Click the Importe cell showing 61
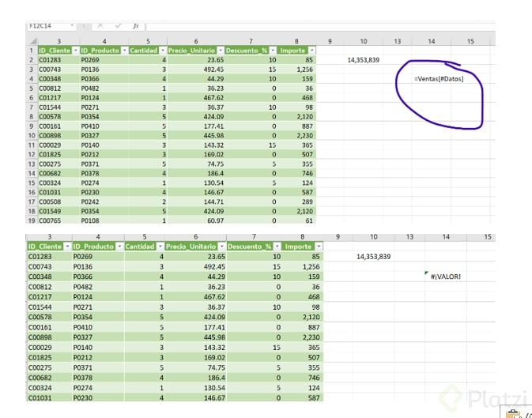 (x=296, y=220)
